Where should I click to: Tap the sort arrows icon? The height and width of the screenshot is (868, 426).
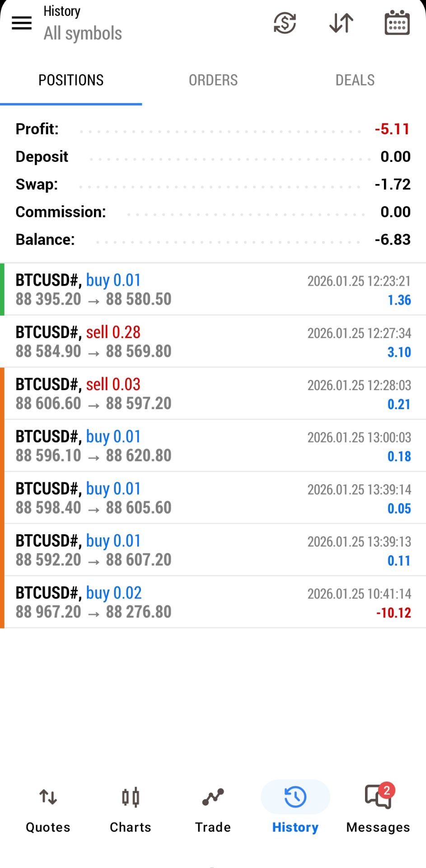(341, 23)
